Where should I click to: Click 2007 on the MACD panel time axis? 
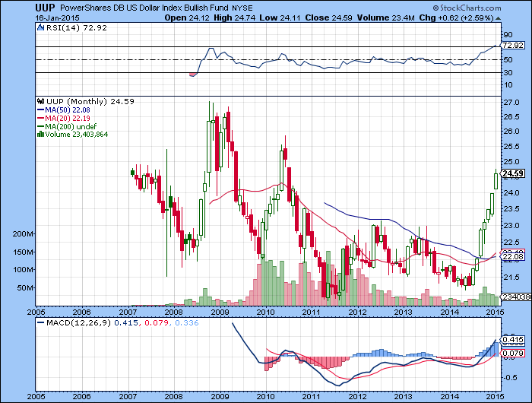click(128, 396)
